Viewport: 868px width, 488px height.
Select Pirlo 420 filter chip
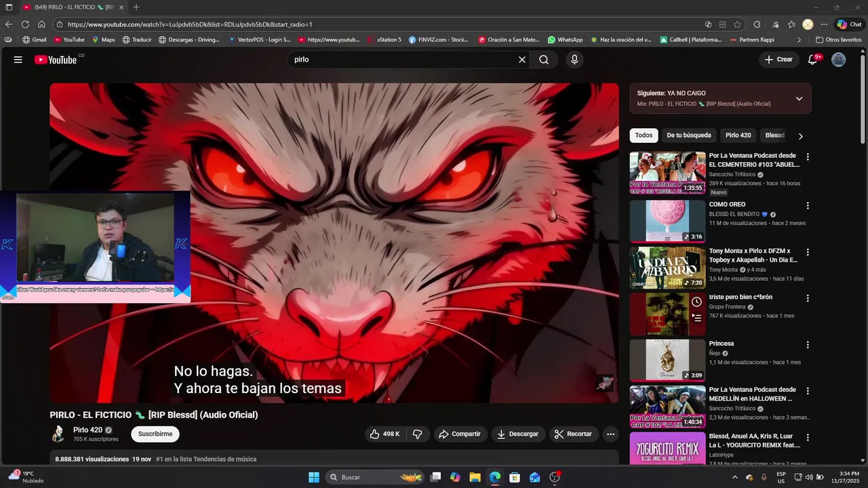click(738, 136)
